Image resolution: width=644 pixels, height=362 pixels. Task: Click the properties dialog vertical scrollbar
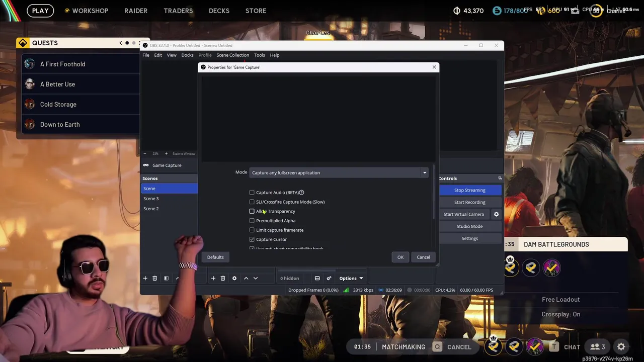click(x=433, y=192)
